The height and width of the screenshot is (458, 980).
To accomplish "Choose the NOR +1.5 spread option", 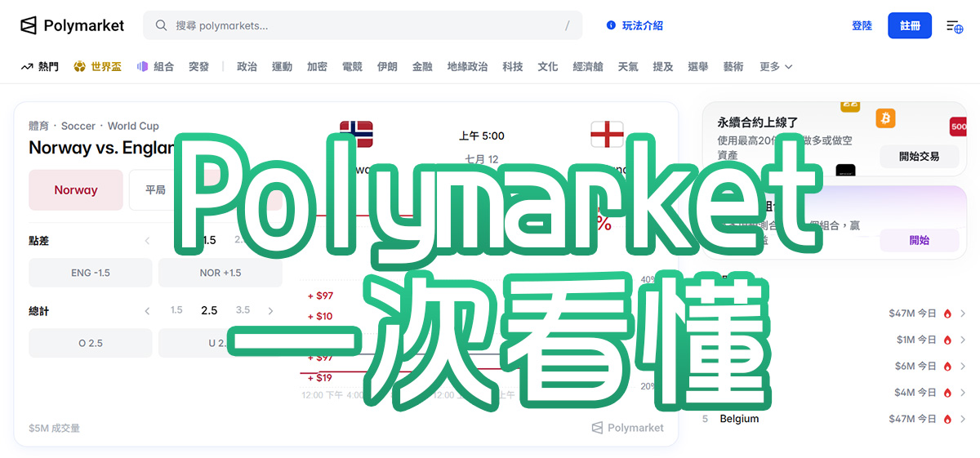I will point(220,273).
